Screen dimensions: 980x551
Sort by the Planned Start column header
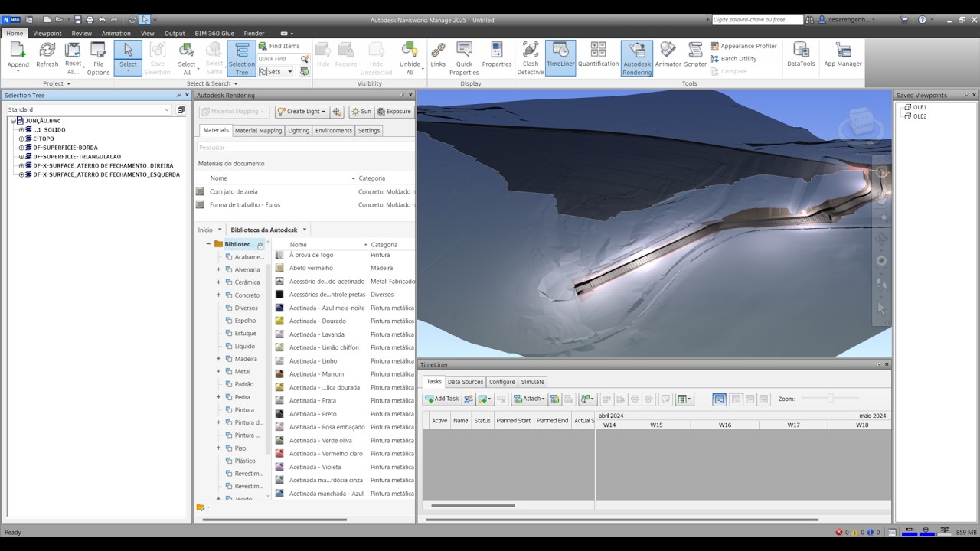(x=513, y=420)
